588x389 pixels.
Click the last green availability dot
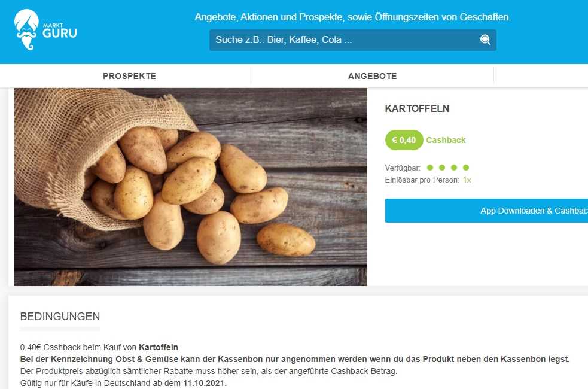click(x=466, y=168)
